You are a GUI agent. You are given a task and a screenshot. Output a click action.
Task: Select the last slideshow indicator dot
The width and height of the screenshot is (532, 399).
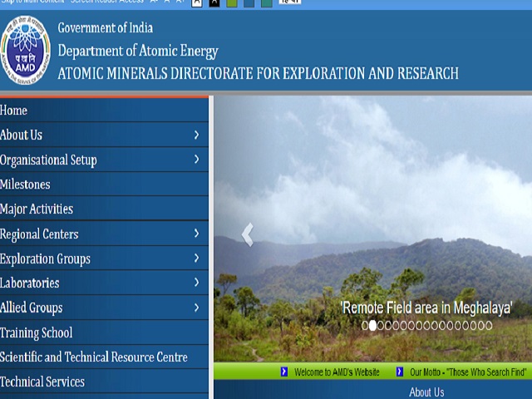(489, 326)
